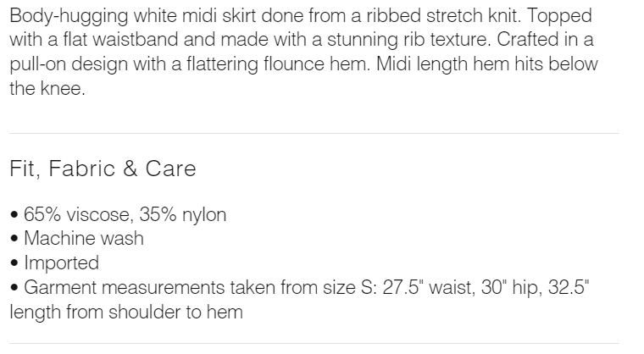Screen dimensions: 644x354
Task: Click the words "the knee." ending the description
Action: point(47,88)
